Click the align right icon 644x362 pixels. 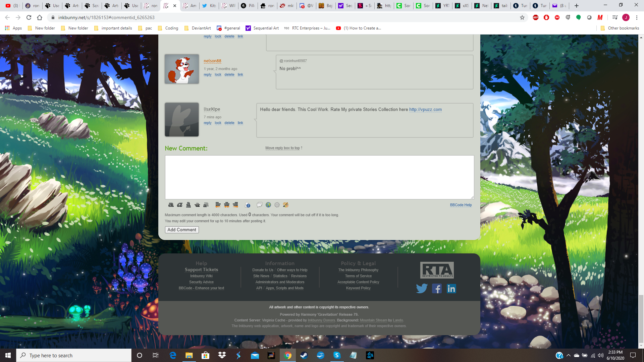pyautogui.click(x=235, y=205)
